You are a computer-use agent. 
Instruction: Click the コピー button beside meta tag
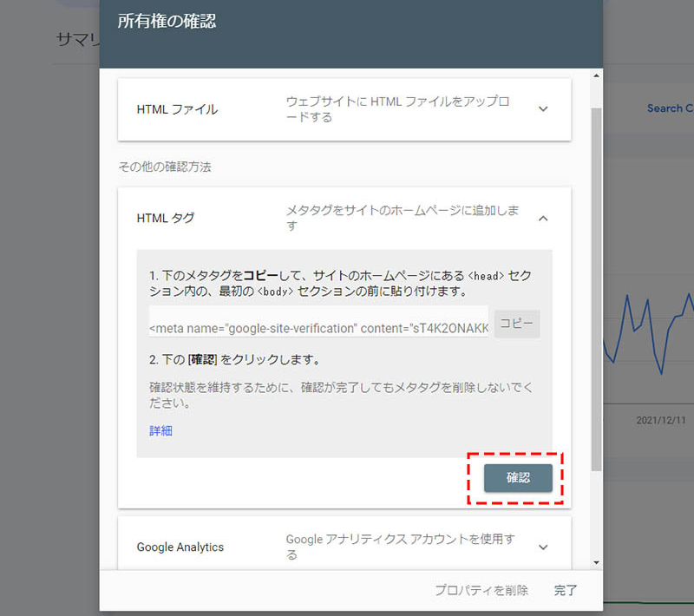click(x=517, y=324)
